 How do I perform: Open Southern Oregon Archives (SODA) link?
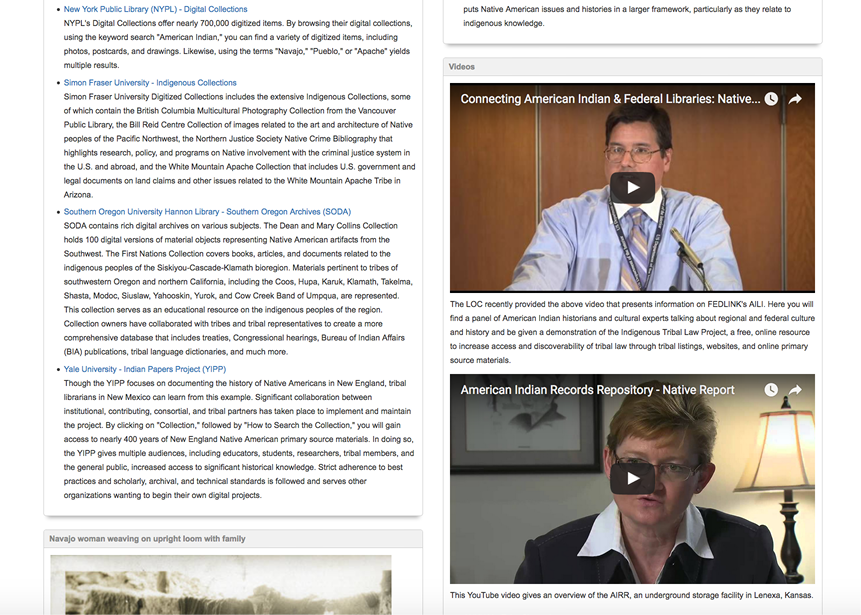207,212
